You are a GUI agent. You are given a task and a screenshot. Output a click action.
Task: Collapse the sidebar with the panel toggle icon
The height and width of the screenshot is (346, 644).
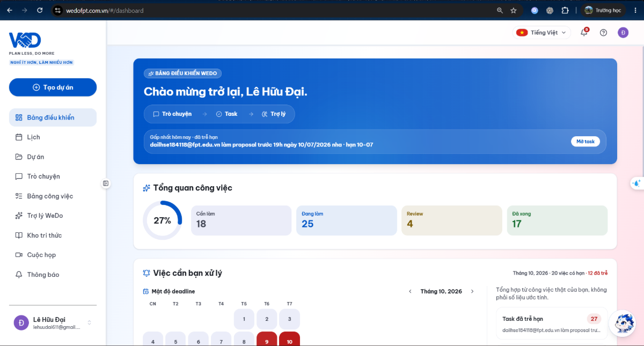click(106, 183)
